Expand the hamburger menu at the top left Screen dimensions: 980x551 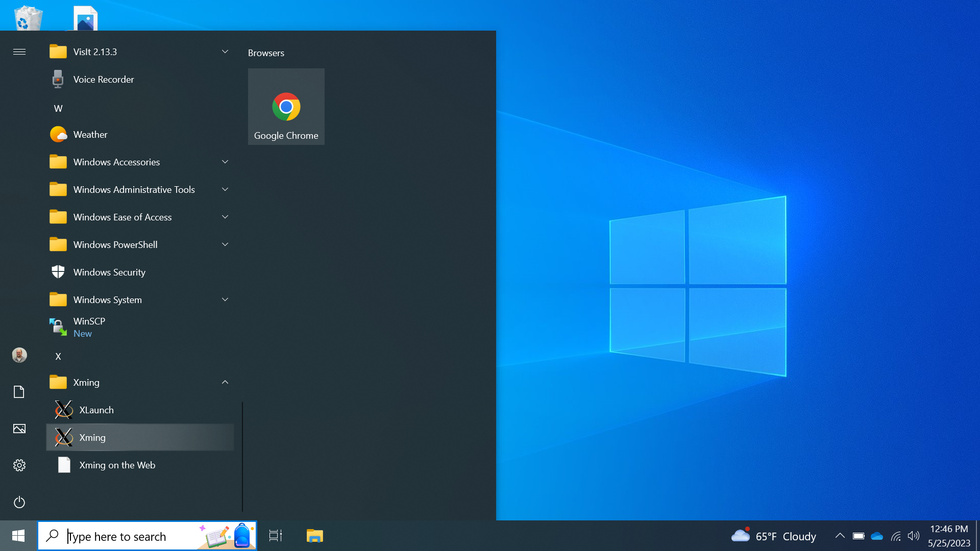19,52
